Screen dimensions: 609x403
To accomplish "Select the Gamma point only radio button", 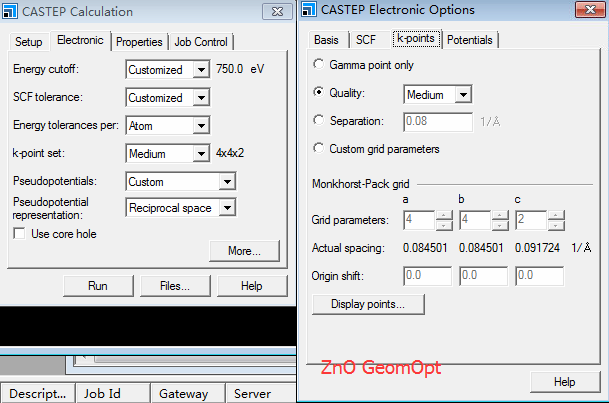I will pos(318,64).
